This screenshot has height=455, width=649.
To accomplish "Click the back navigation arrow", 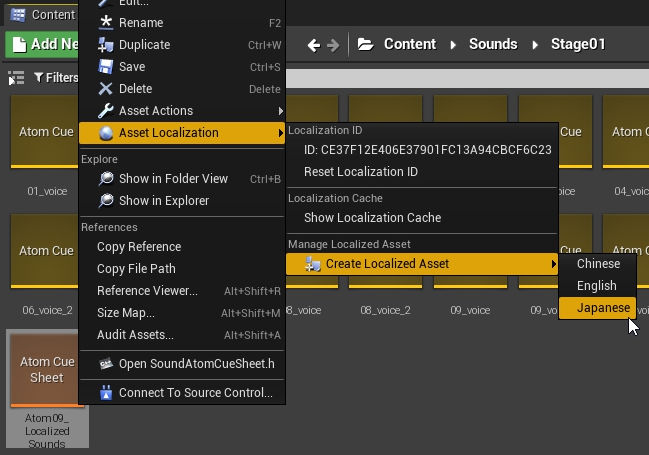I will (313, 45).
